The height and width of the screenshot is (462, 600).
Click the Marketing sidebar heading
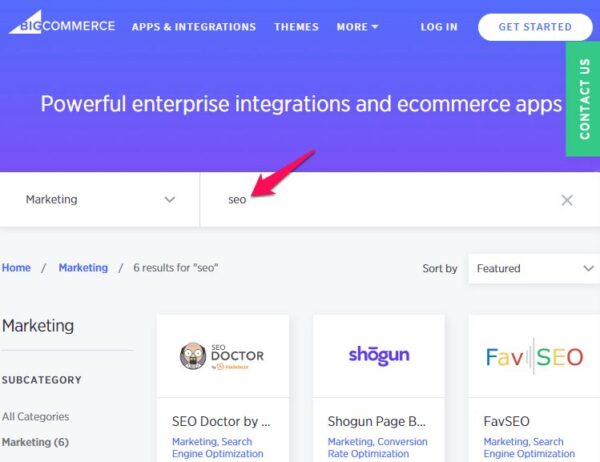point(38,326)
